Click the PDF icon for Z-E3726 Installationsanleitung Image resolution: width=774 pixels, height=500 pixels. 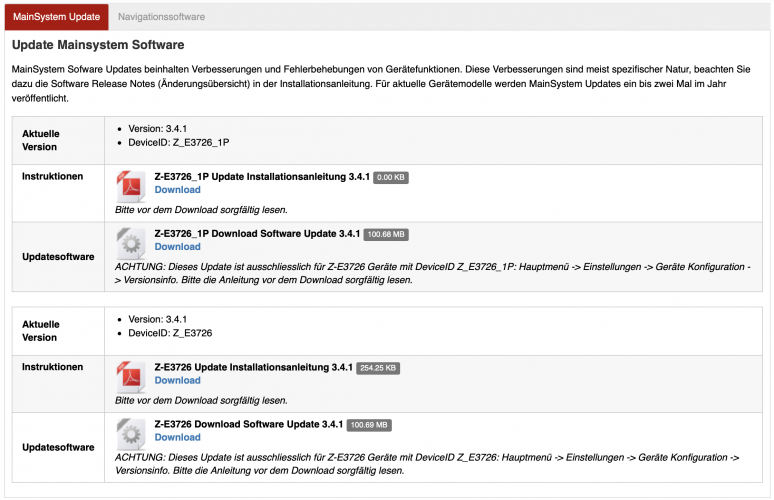(x=132, y=377)
